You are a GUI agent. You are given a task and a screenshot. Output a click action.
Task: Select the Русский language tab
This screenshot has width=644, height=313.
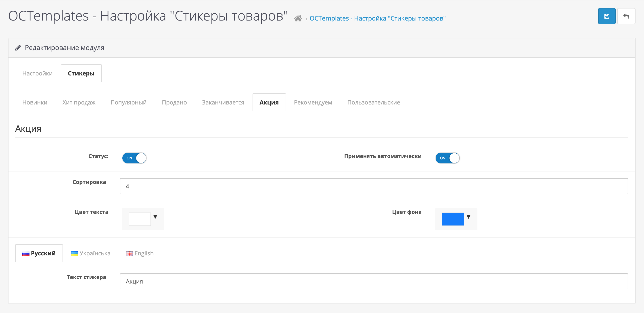(39, 253)
